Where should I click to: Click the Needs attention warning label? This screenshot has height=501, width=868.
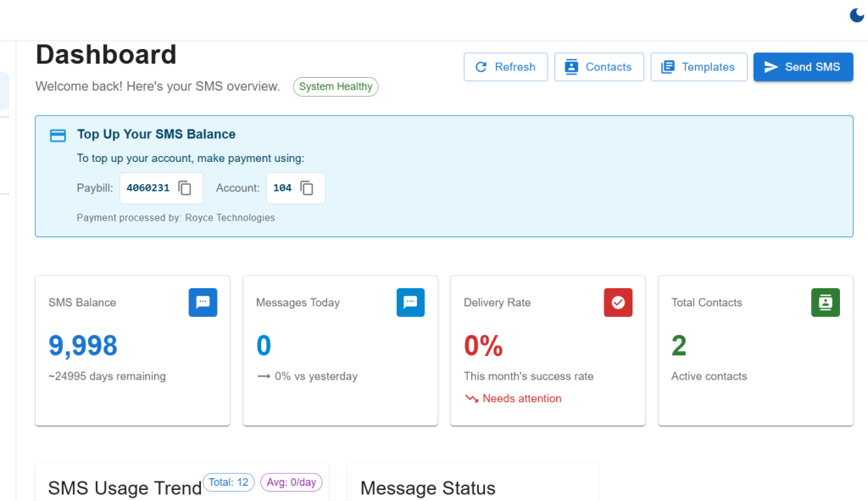[x=521, y=398]
